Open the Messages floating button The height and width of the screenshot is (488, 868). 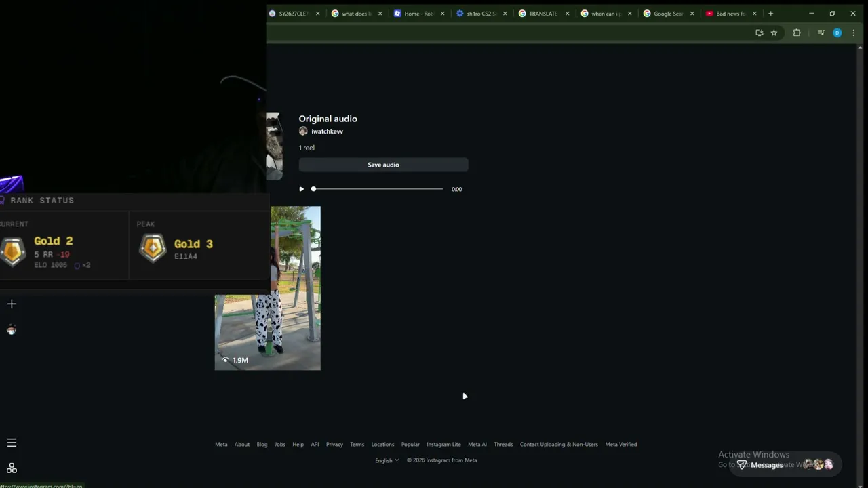785,465
